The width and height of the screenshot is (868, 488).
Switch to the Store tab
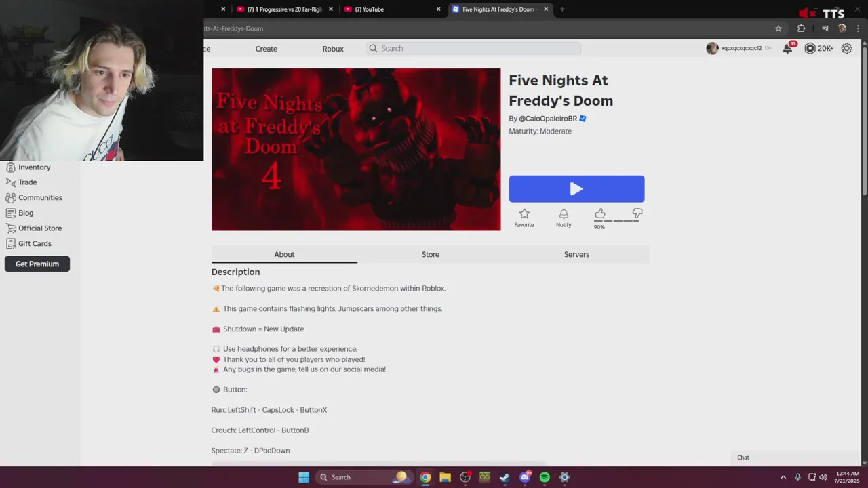click(x=431, y=255)
